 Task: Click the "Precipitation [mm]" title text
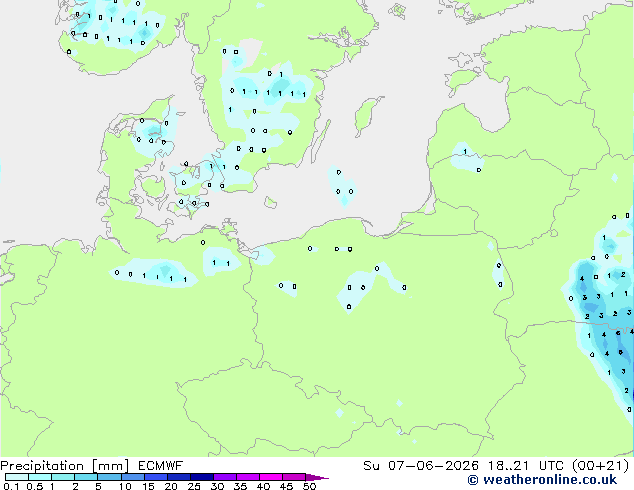[64, 466]
